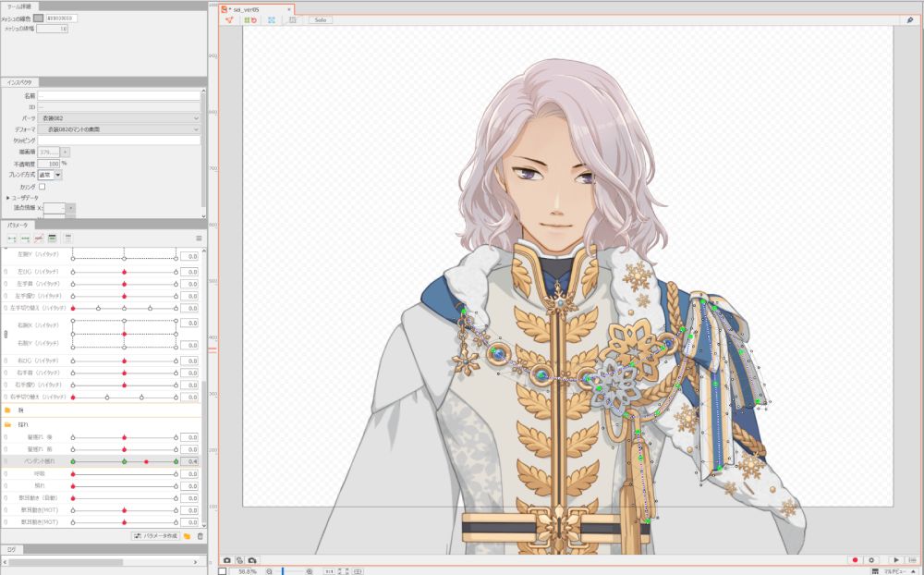The height and width of the screenshot is (575, 924).
Task: Open the デフォーマ dropdown in the Inspector
Action: pos(119,129)
